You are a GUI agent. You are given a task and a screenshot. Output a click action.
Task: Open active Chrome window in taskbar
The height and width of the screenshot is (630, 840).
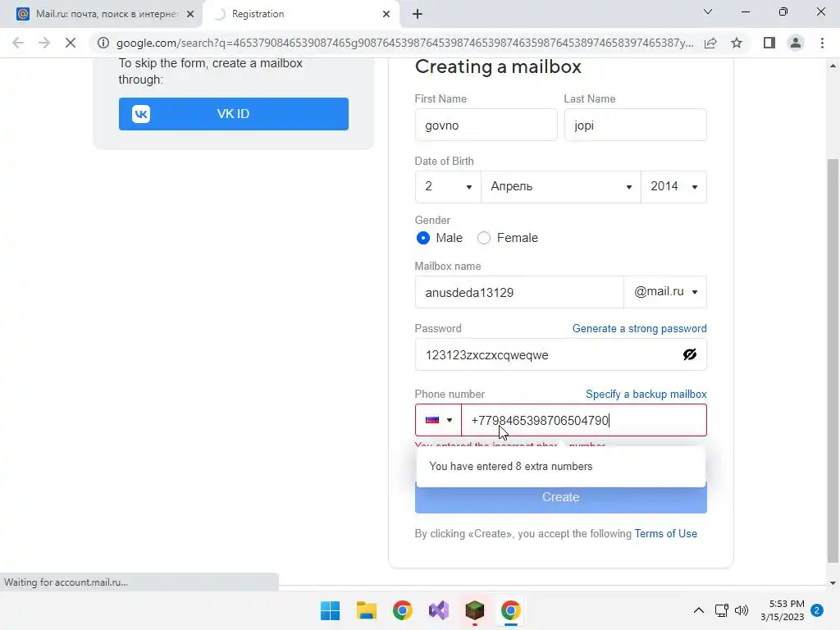[x=511, y=610]
